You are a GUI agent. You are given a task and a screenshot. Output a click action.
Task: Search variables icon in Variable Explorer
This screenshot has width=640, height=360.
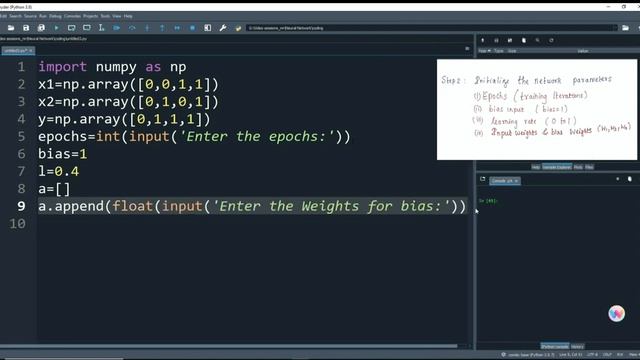(538, 40)
